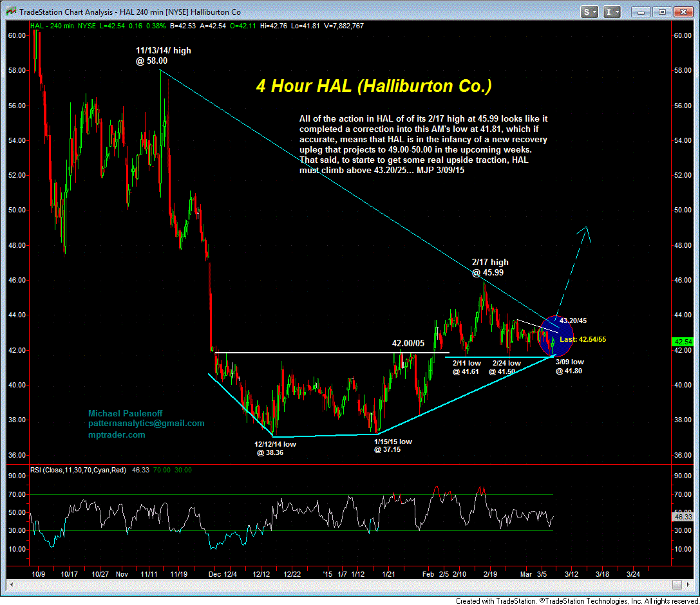Click the 'HAL - 240 min' status line label
The image size is (700, 605).
click(x=52, y=26)
